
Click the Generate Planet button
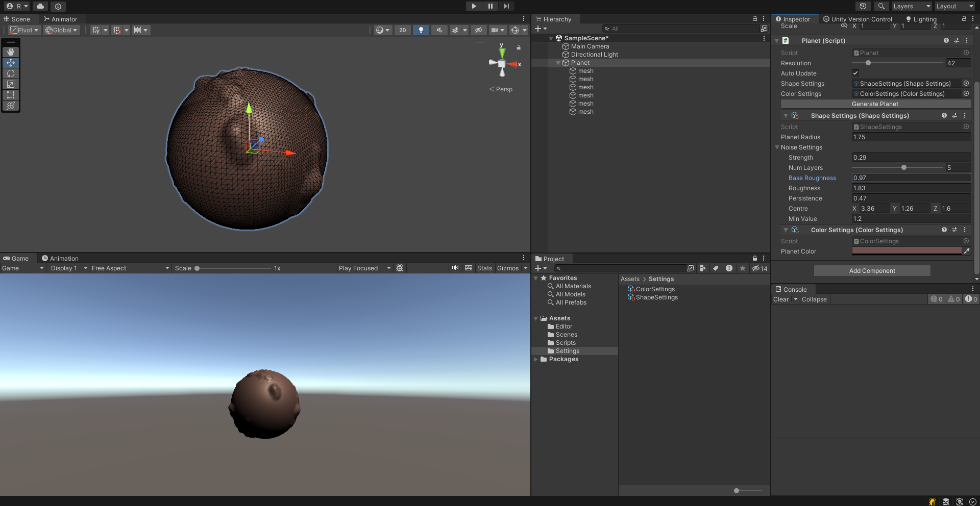875,104
